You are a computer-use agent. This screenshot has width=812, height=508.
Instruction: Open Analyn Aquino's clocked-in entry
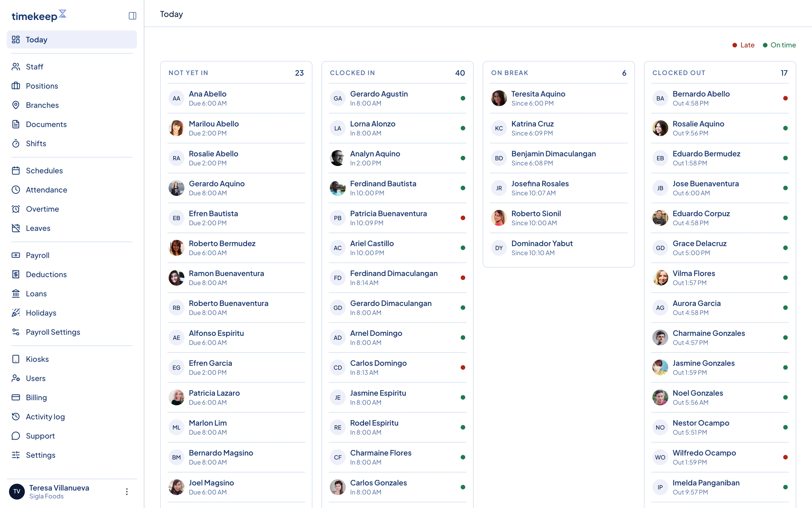(397, 158)
